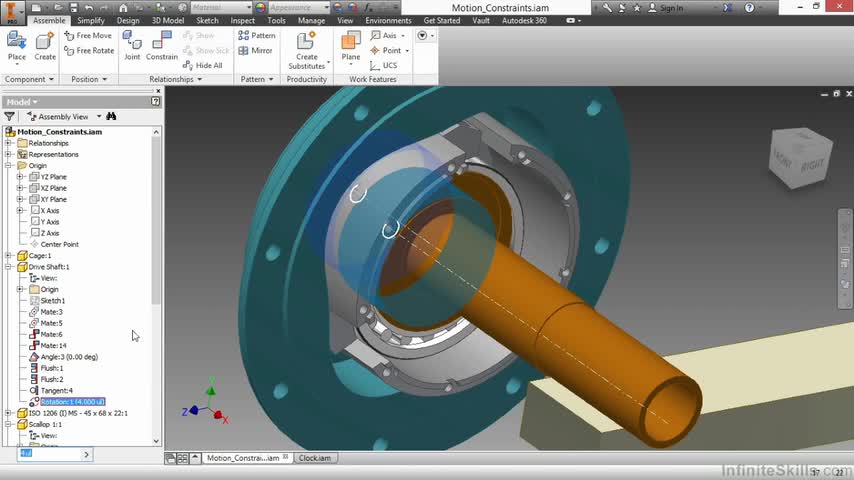Select Flush:2 constraint in browser

pos(52,379)
